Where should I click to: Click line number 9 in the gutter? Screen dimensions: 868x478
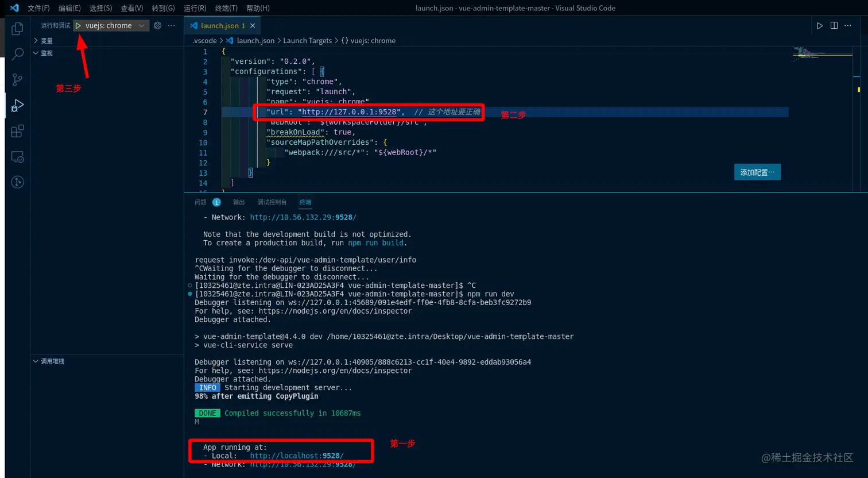pyautogui.click(x=205, y=133)
